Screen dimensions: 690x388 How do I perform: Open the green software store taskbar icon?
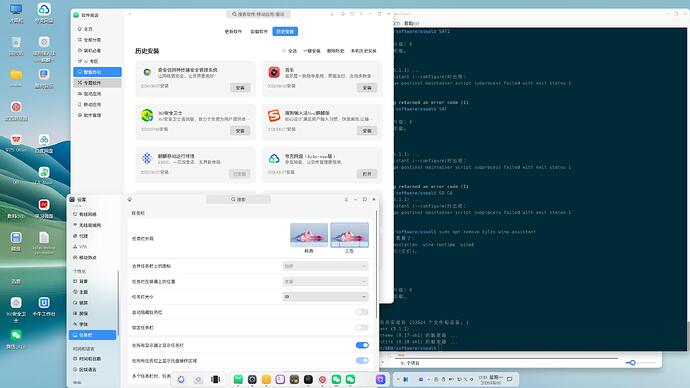(238, 379)
